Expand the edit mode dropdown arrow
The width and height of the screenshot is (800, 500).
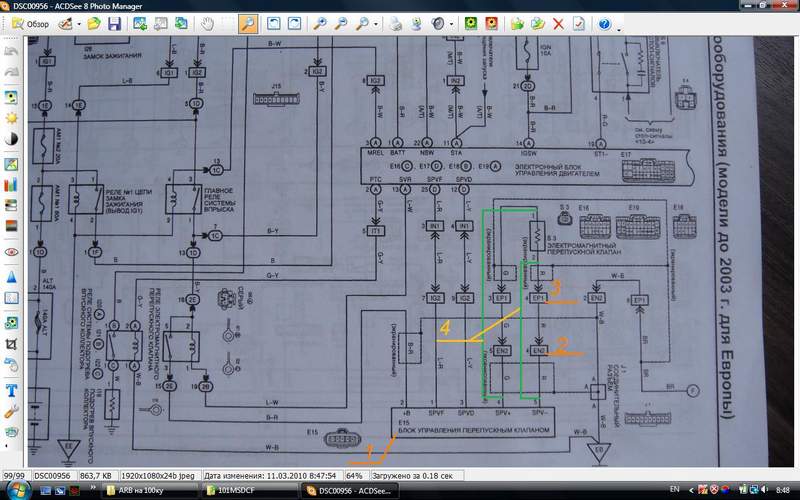tap(79, 24)
